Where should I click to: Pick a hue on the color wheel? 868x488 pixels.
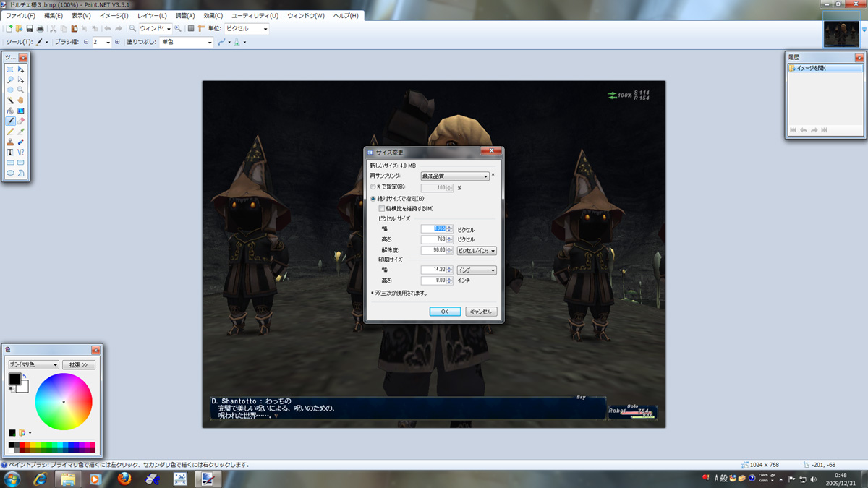pyautogui.click(x=64, y=401)
